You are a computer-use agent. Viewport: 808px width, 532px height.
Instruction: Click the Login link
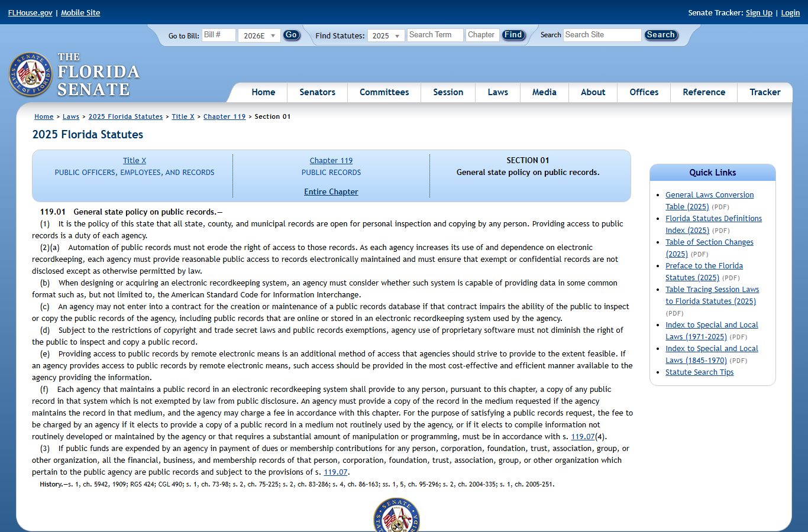pos(790,13)
